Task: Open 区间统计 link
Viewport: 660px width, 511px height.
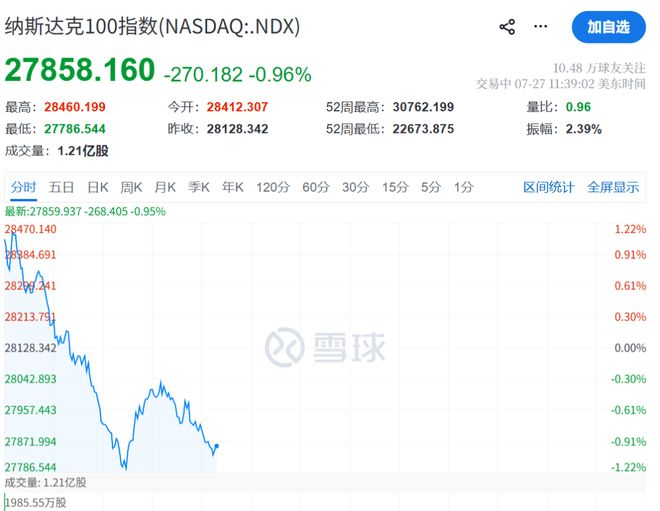Action: (x=548, y=187)
